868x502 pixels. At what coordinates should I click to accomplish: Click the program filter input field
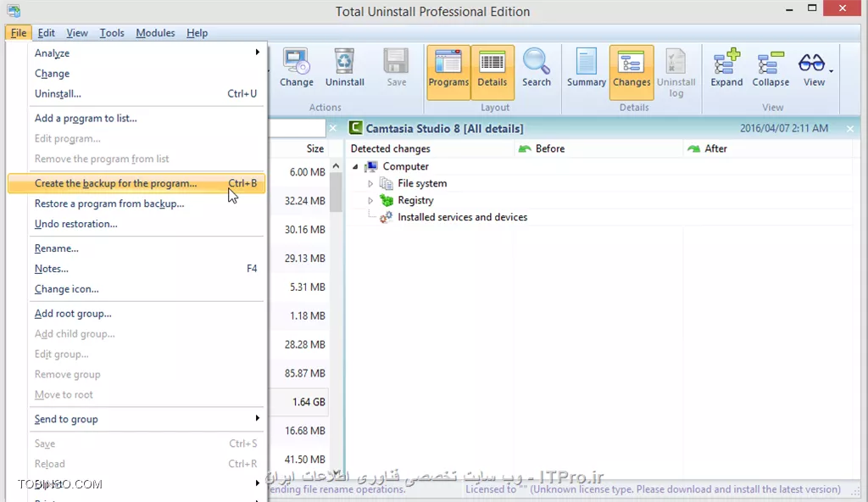tap(297, 128)
